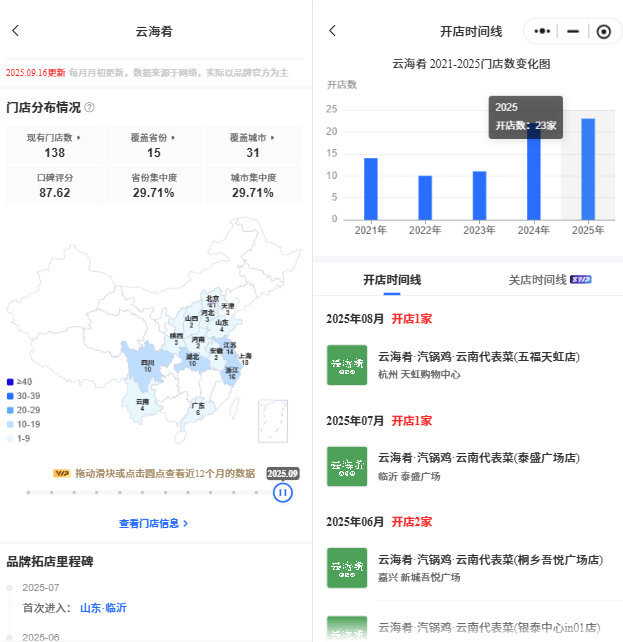Click the 2025年07月 开店1家 heading
The height and width of the screenshot is (642, 623).
point(379,420)
